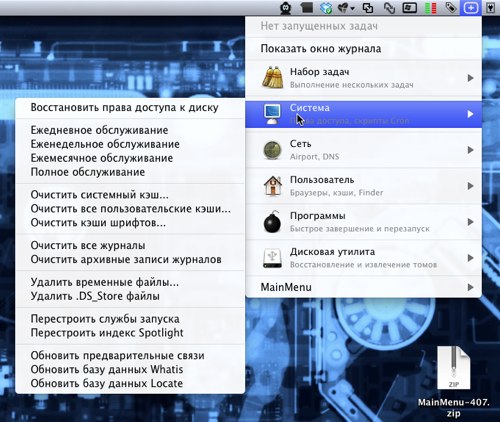
Task: Click the window-shaped menu bar icon
Action: (x=410, y=7)
